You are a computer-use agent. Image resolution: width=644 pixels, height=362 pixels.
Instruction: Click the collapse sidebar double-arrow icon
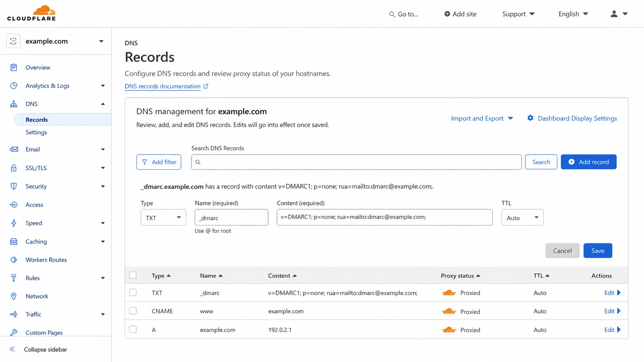point(12,349)
